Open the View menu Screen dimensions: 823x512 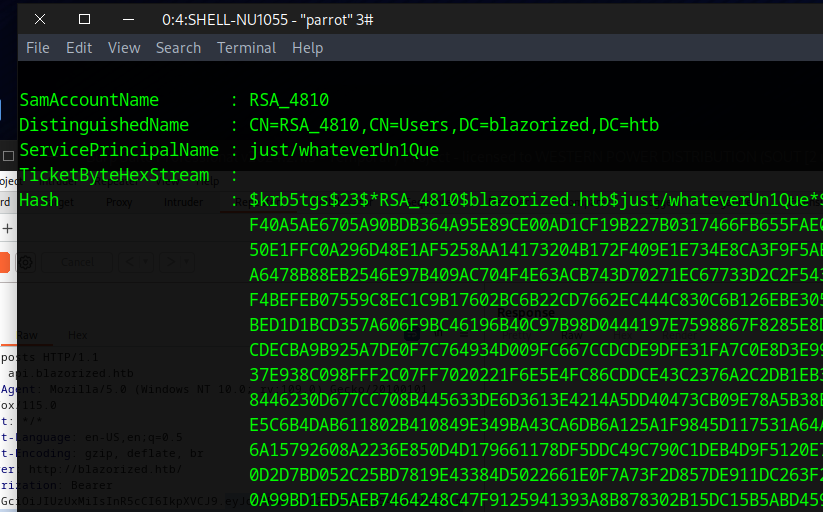click(x=124, y=48)
